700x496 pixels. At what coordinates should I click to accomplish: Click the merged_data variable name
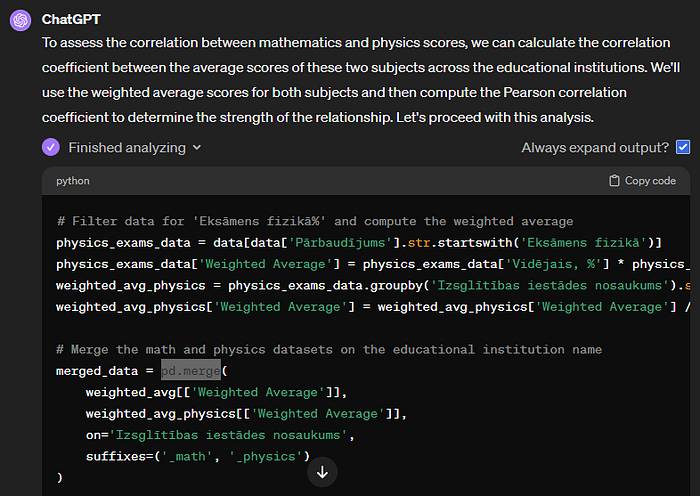click(x=97, y=371)
